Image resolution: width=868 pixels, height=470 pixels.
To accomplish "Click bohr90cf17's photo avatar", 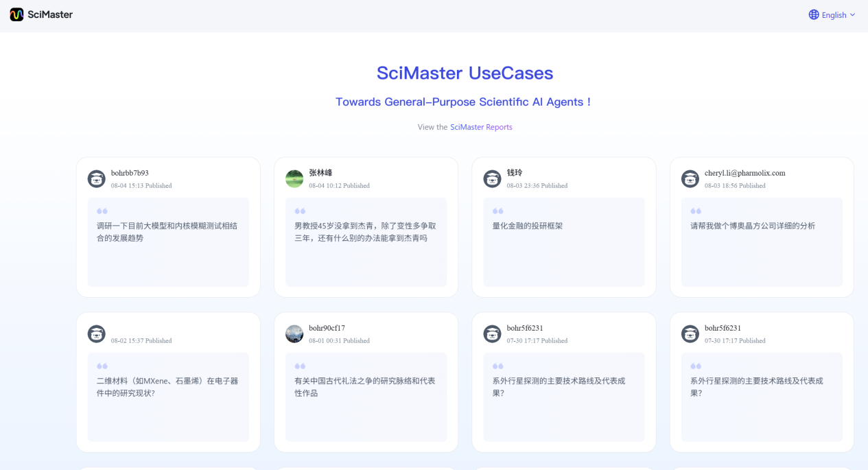I will pyautogui.click(x=294, y=333).
